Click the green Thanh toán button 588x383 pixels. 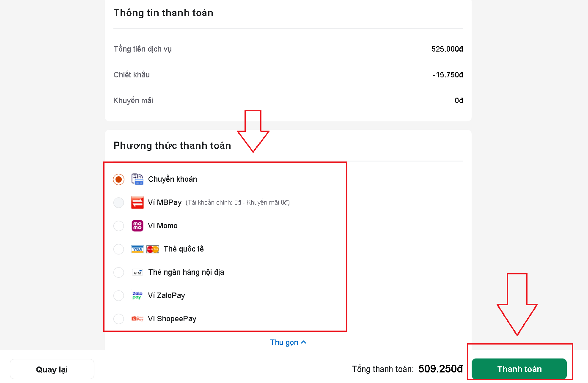tap(519, 369)
